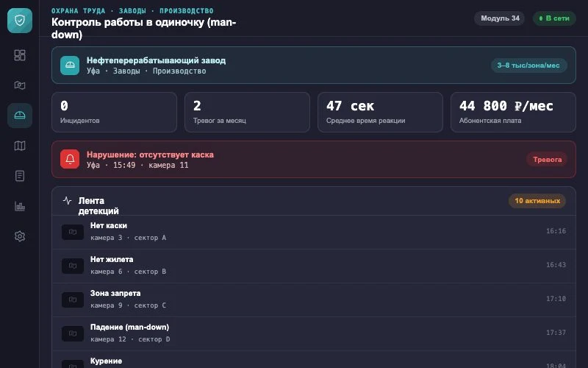
Task: Click камера 6 · сектор B text
Action: pos(128,272)
